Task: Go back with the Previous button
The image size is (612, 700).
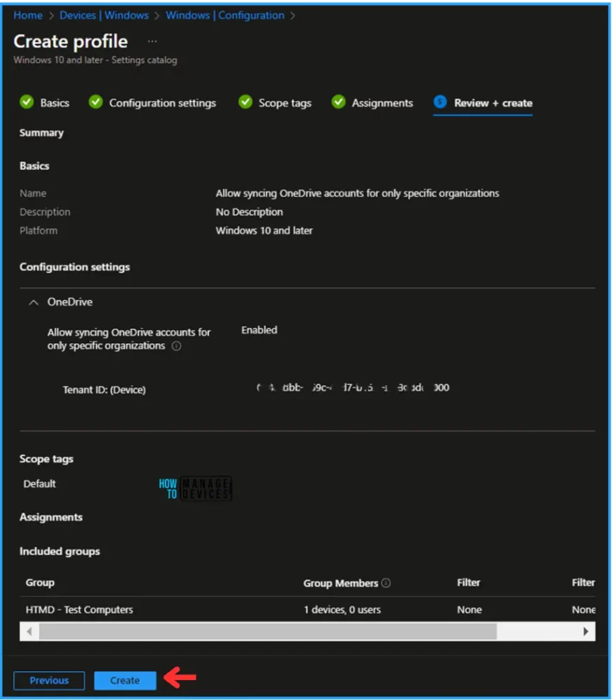Action: click(49, 680)
